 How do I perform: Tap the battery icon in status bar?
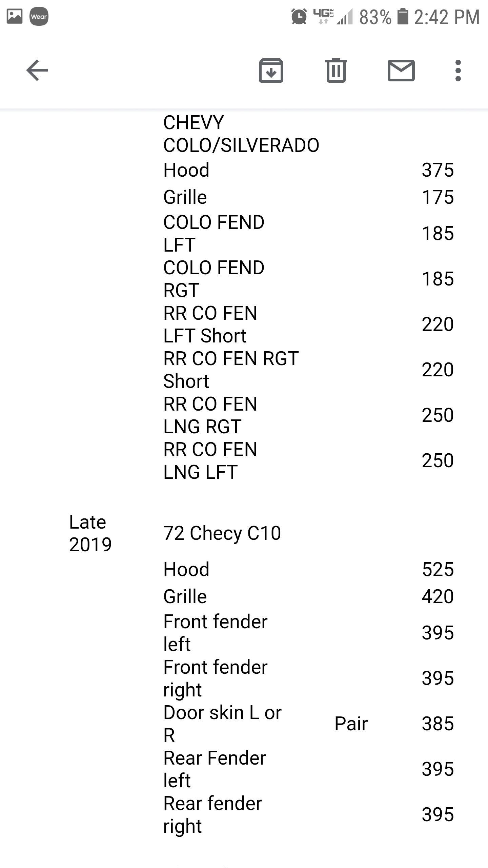(403, 17)
